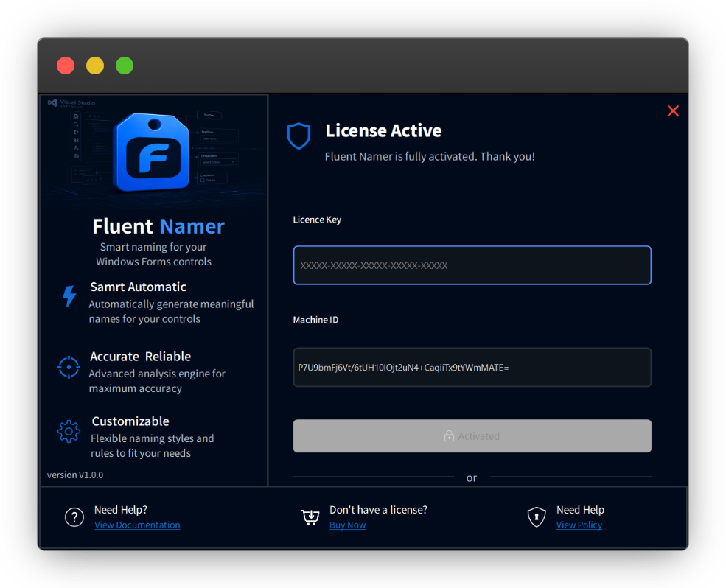Click the question mark help icon
The image size is (726, 588).
pos(74,517)
